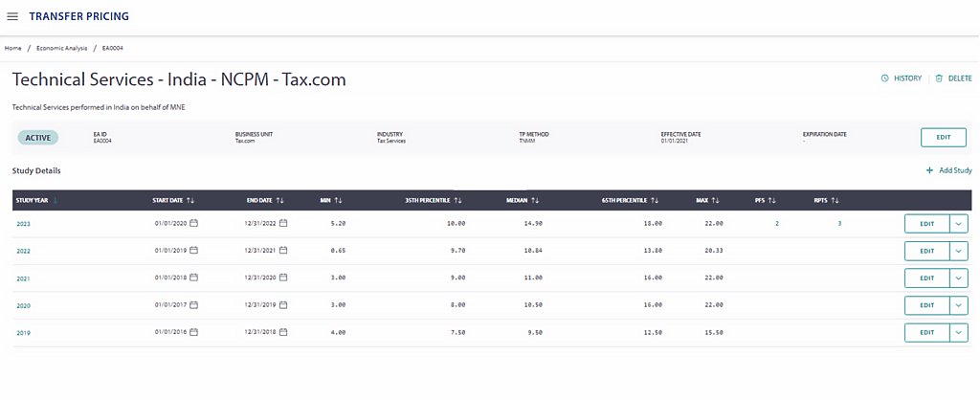Click the plus icon for Add Study
Viewport: 980px width, 400px height.
(x=929, y=170)
